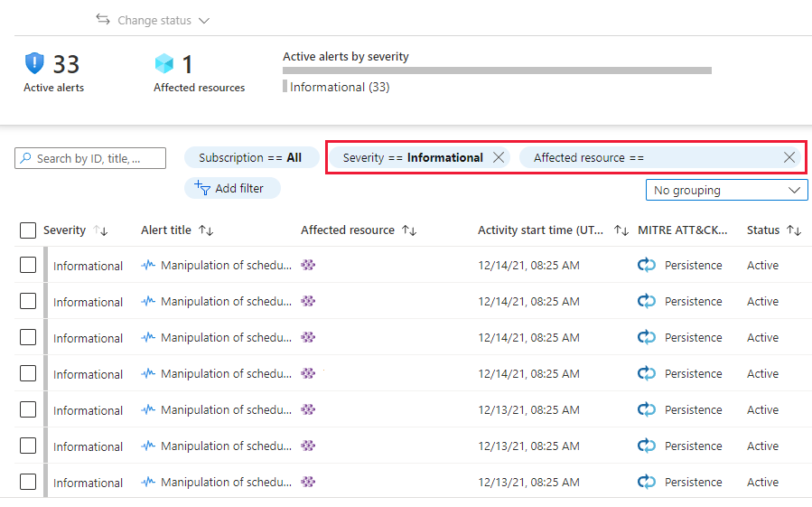Remove the Severity == Informational filter
812x507 pixels.
499,157
